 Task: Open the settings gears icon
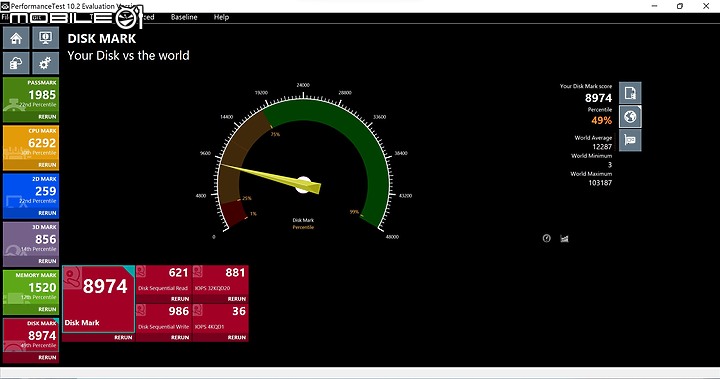[45, 63]
